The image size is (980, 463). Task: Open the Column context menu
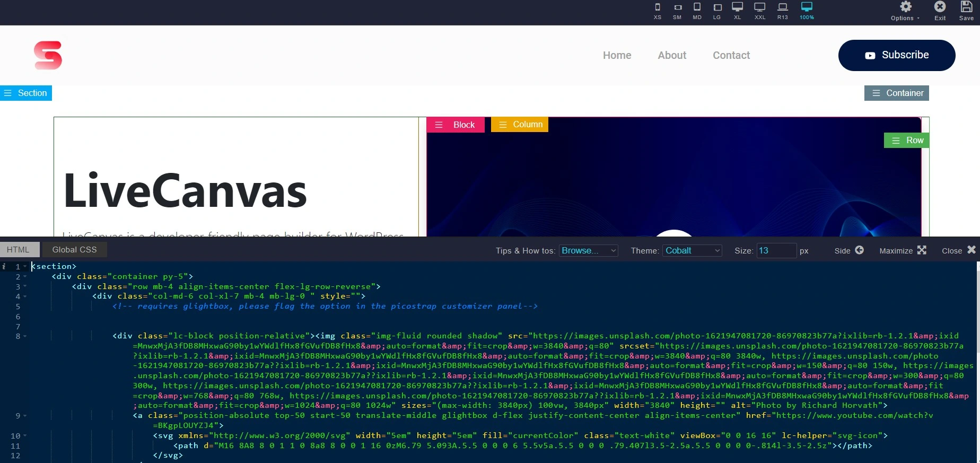(520, 125)
